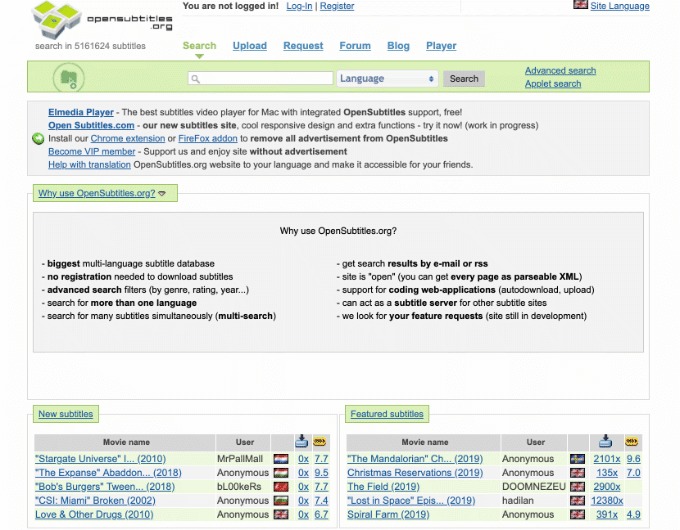Screen dimensions: 680x530
Task: Click flag icon in The Expanse row
Action: (x=281, y=473)
